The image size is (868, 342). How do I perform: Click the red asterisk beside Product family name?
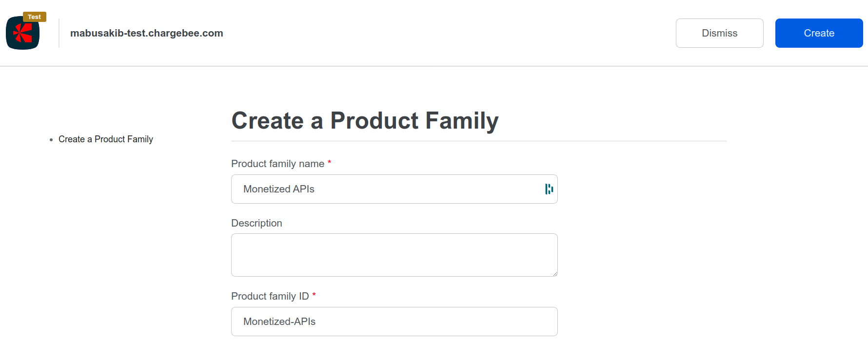(x=329, y=163)
